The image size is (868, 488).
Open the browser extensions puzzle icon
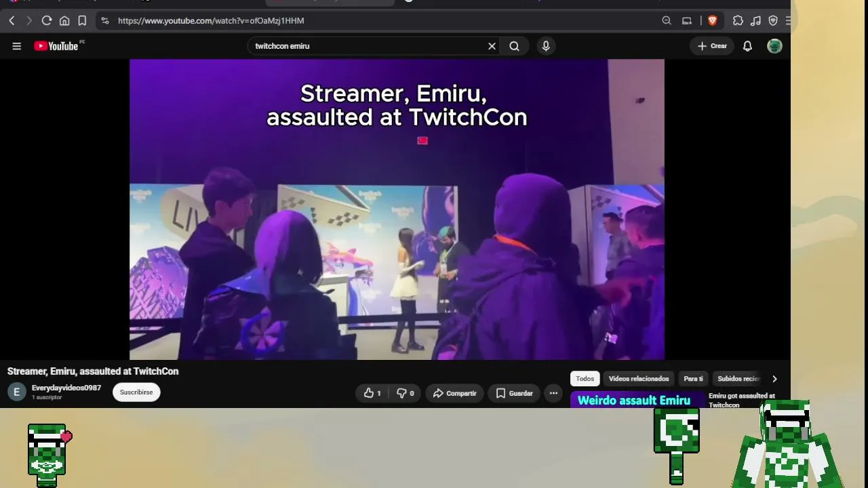[x=738, y=21]
